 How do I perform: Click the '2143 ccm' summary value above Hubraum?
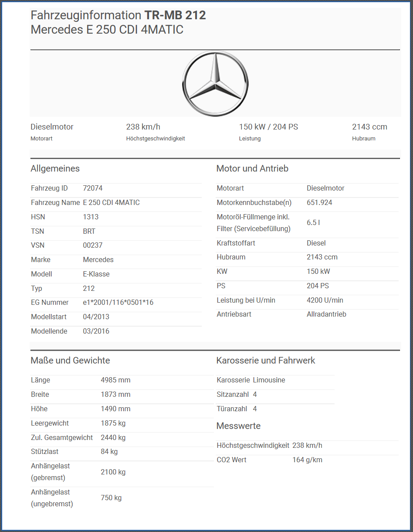pyautogui.click(x=369, y=127)
